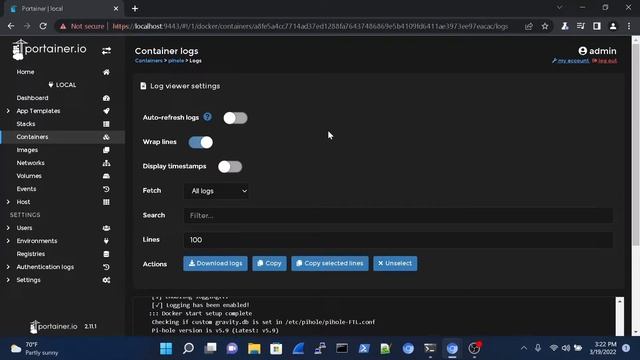Click the Registries database icon
Image resolution: width=640 pixels, height=360 pixels.
(x=106, y=254)
